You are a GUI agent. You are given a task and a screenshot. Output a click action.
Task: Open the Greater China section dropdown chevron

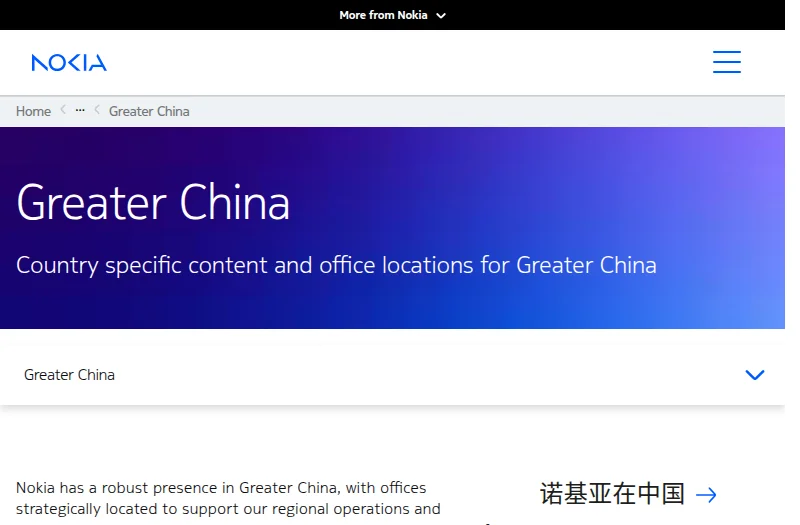[x=755, y=375]
